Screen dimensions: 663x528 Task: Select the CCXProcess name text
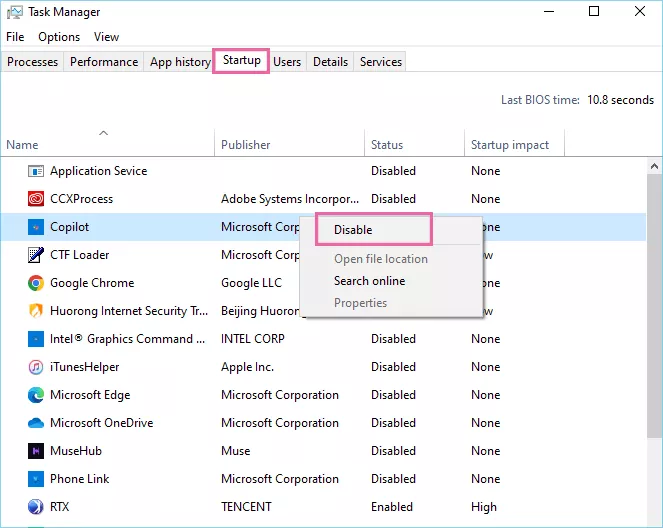82,199
